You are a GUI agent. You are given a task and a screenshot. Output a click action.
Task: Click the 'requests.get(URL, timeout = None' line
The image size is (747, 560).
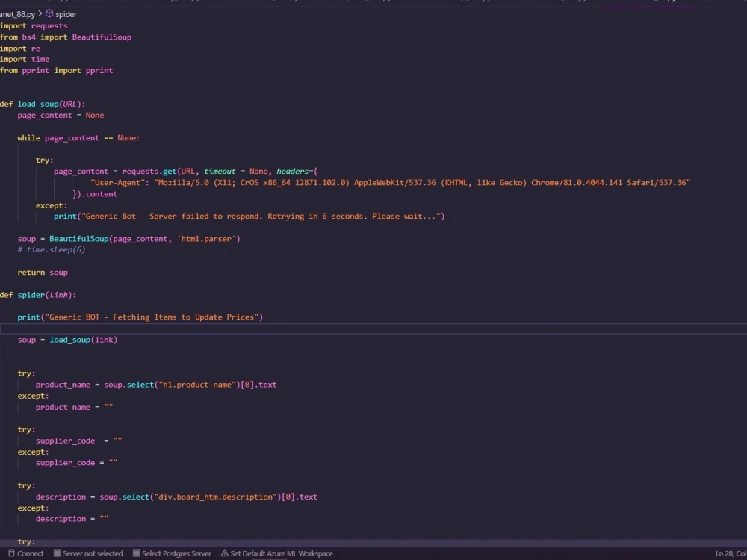click(x=185, y=172)
